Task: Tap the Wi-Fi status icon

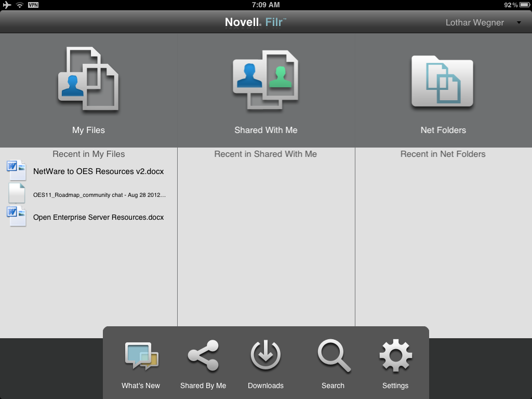Action: coord(20,5)
